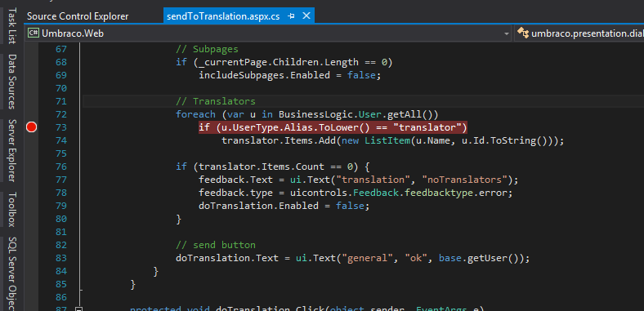Image resolution: width=644 pixels, height=311 pixels.
Task: Click the class icon beside umbraco.presentation
Action: [522, 33]
